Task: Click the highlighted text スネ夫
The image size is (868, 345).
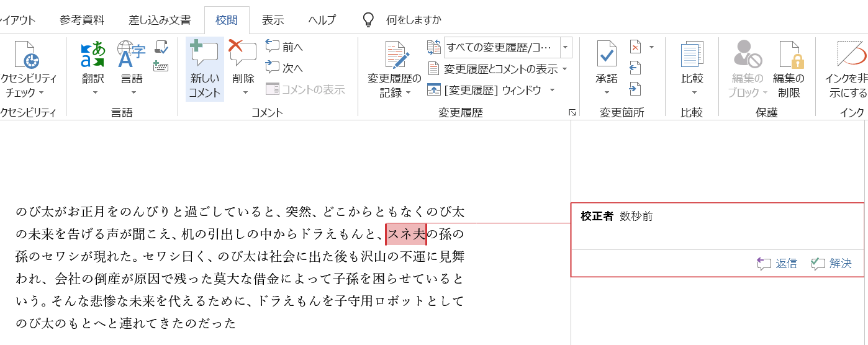Action: point(406,234)
